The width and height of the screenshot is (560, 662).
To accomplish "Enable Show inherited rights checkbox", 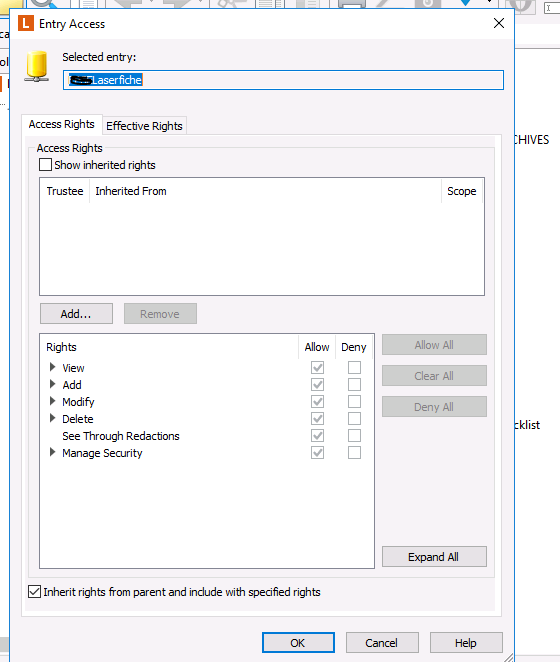I will 45,165.
